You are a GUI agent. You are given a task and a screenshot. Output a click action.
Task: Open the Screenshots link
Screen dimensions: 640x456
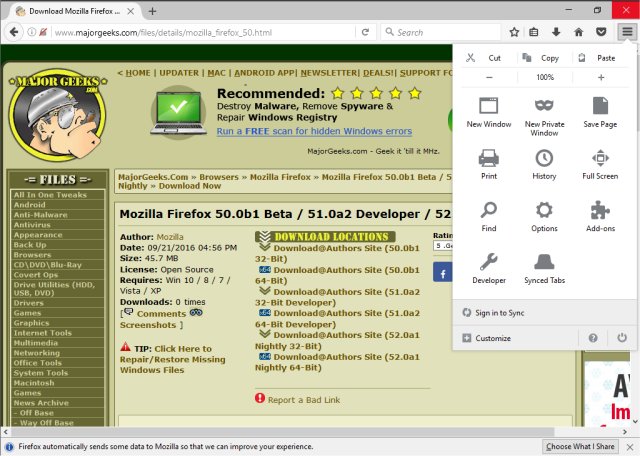click(x=148, y=325)
